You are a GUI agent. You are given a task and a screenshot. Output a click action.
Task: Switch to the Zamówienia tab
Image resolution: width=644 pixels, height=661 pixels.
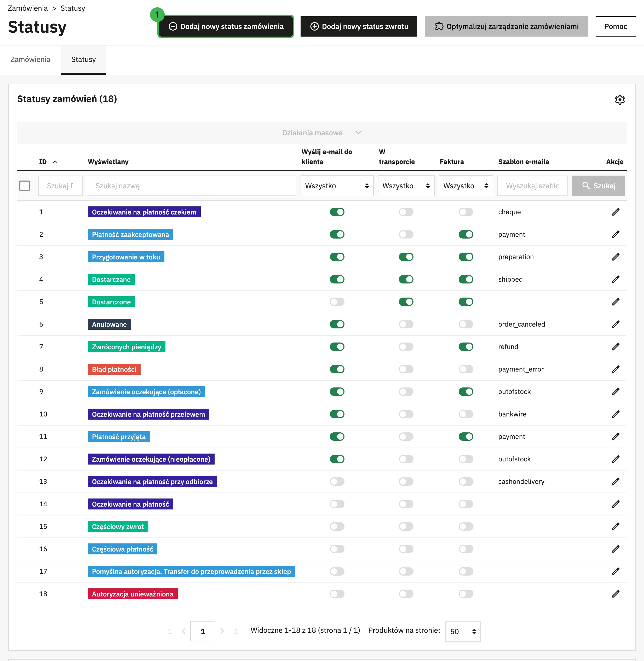(30, 60)
